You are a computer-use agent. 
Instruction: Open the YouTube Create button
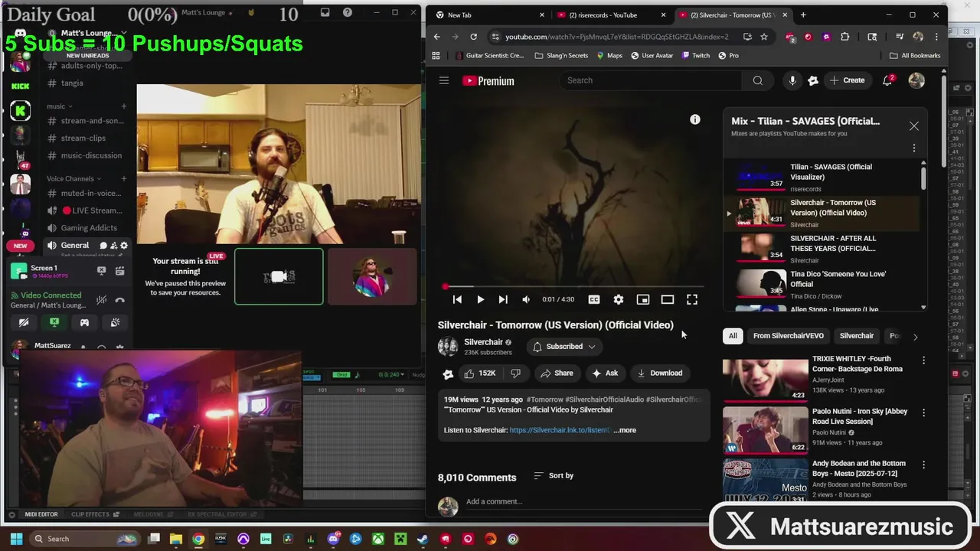pos(847,80)
